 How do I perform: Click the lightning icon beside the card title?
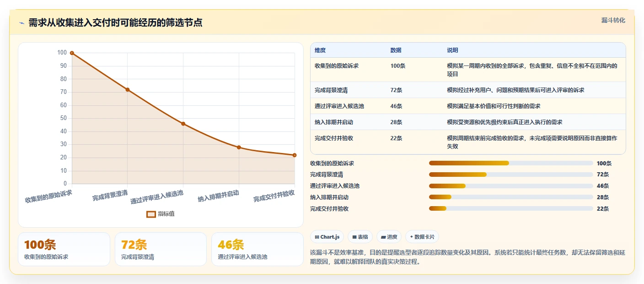pos(21,23)
